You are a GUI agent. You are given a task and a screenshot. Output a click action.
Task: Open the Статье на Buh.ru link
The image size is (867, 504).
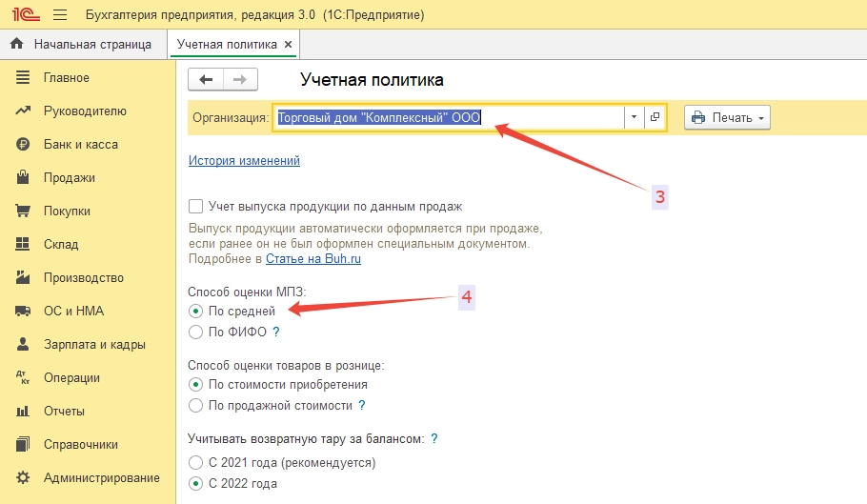click(x=313, y=258)
